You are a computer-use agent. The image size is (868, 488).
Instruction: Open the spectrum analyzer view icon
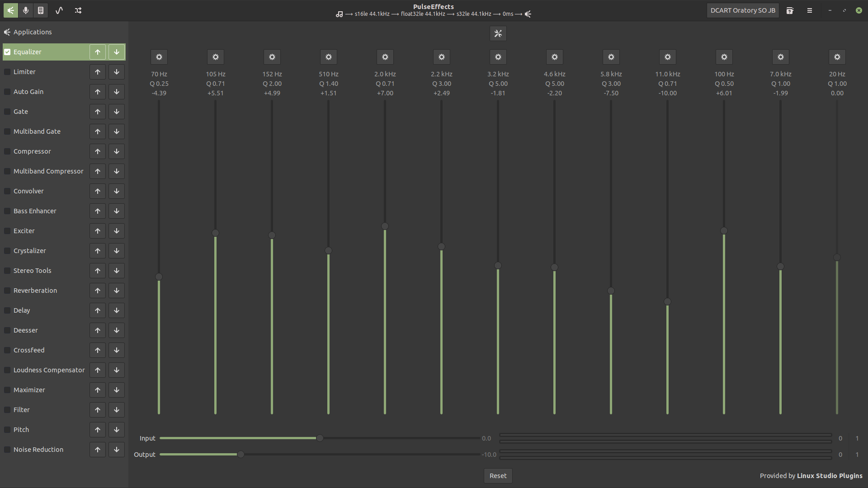point(59,10)
